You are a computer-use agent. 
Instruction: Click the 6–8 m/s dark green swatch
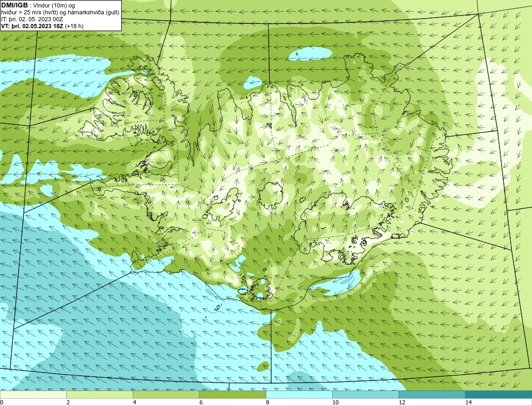click(233, 394)
